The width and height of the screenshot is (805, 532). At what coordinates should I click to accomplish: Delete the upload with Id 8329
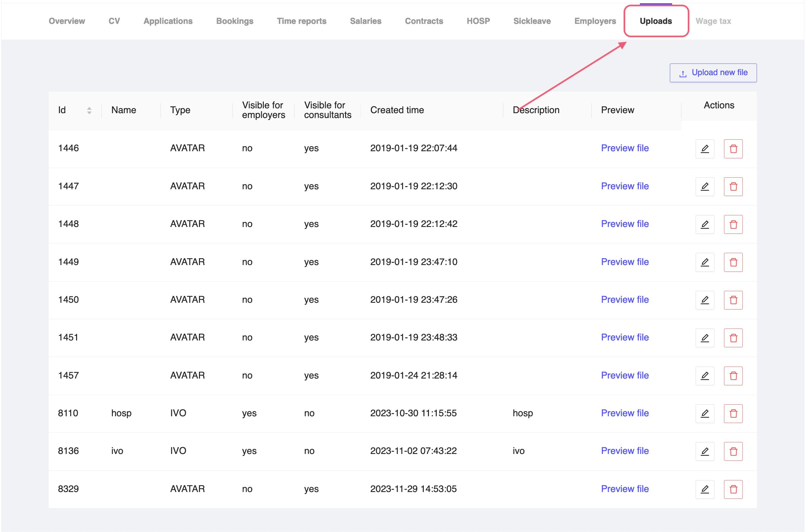point(733,489)
